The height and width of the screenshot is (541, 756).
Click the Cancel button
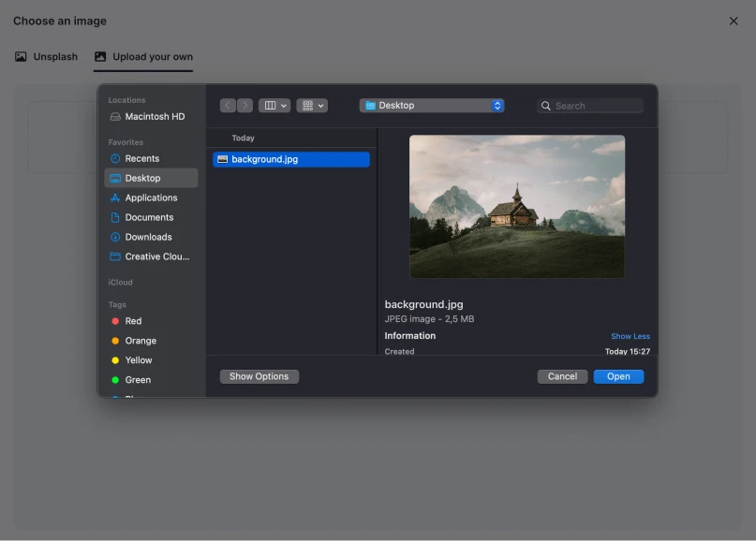562,376
